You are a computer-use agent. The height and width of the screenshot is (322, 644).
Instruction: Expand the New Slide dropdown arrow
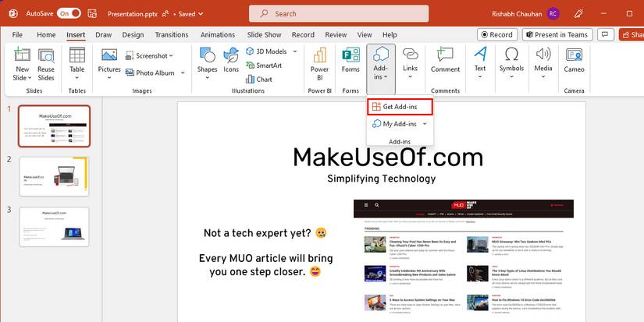(x=30, y=78)
